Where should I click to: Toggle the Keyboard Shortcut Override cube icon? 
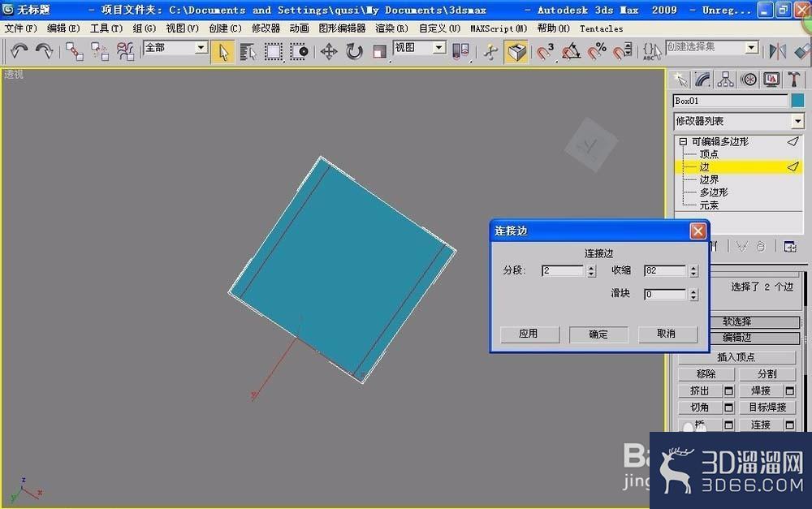(516, 52)
